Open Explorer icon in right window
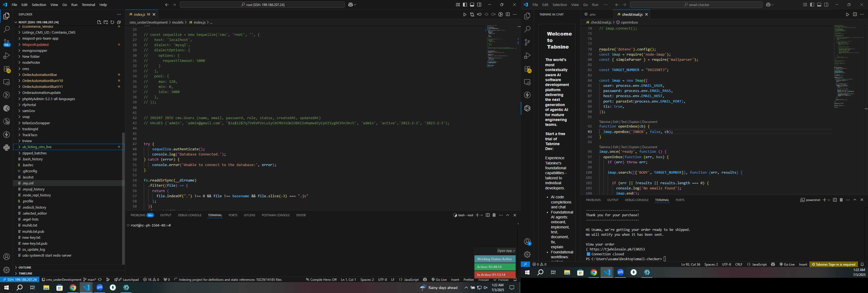This screenshot has height=293, width=868. click(527, 16)
